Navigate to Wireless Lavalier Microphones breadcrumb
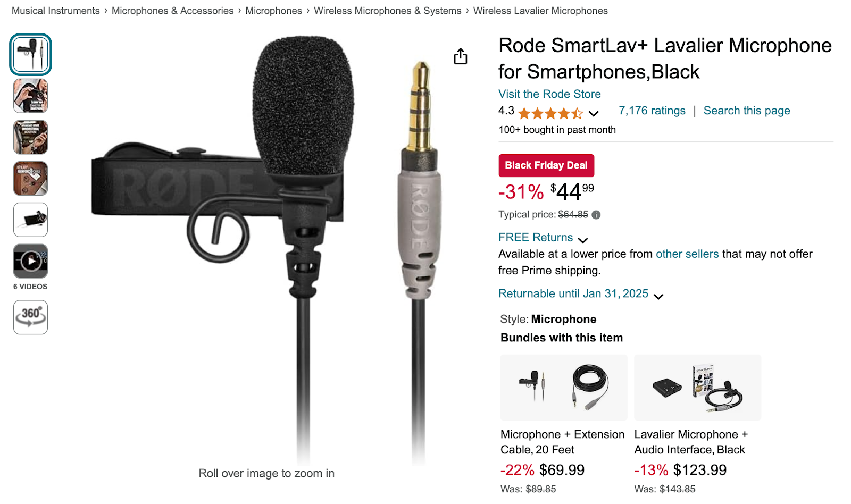The height and width of the screenshot is (504, 851). coord(540,11)
